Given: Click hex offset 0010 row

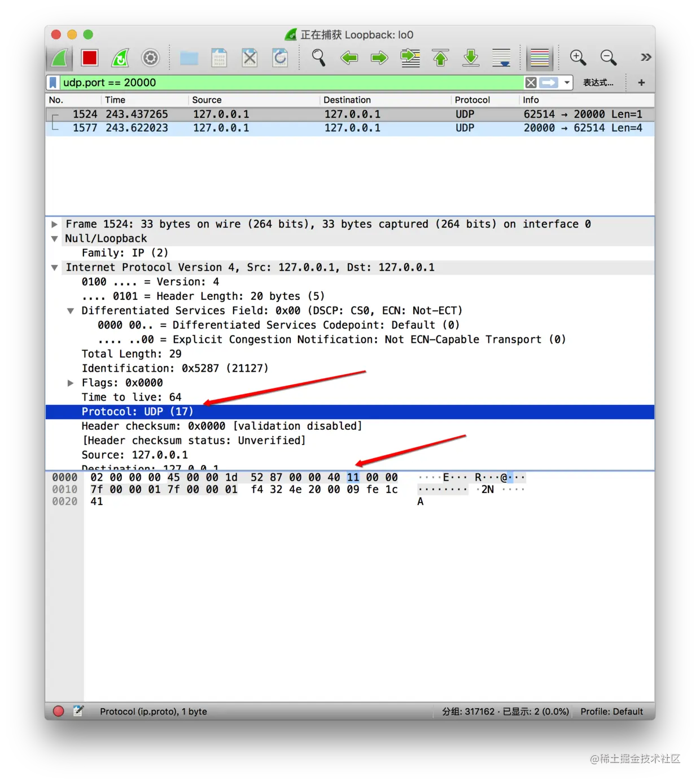Looking at the screenshot, I should tap(65, 490).
